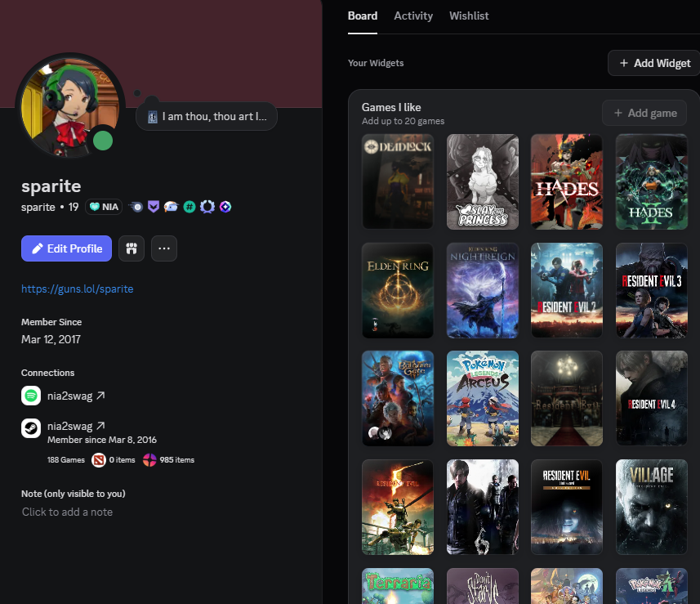Click the Spotify username nia2swag
700x604 pixels.
click(69, 396)
